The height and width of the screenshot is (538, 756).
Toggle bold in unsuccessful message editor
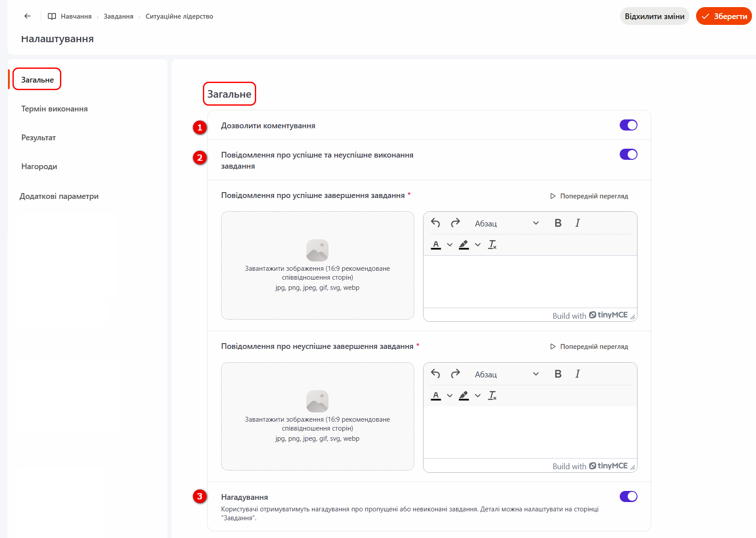[x=558, y=374]
